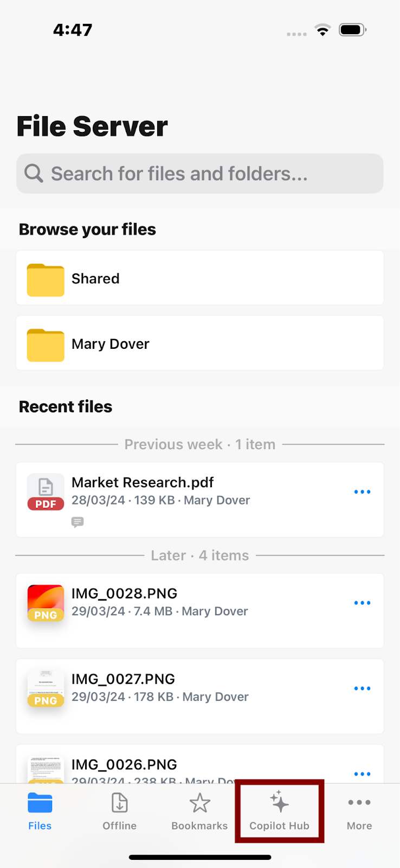400x868 pixels.
Task: Click the PDF file type icon
Action: coord(46,492)
